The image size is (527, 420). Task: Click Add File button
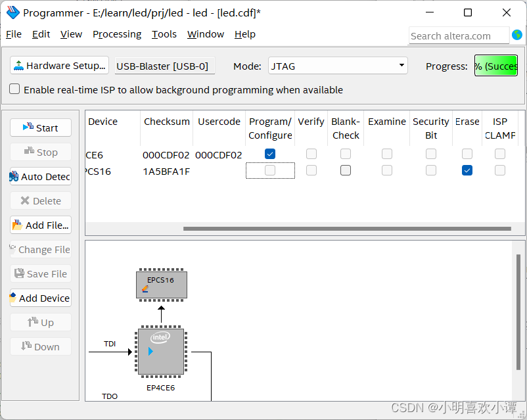pyautogui.click(x=41, y=225)
